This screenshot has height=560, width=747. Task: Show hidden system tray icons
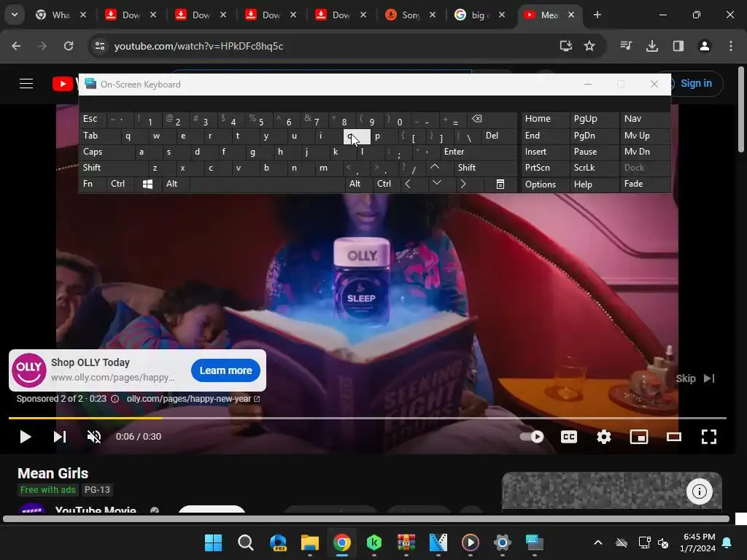(598, 542)
